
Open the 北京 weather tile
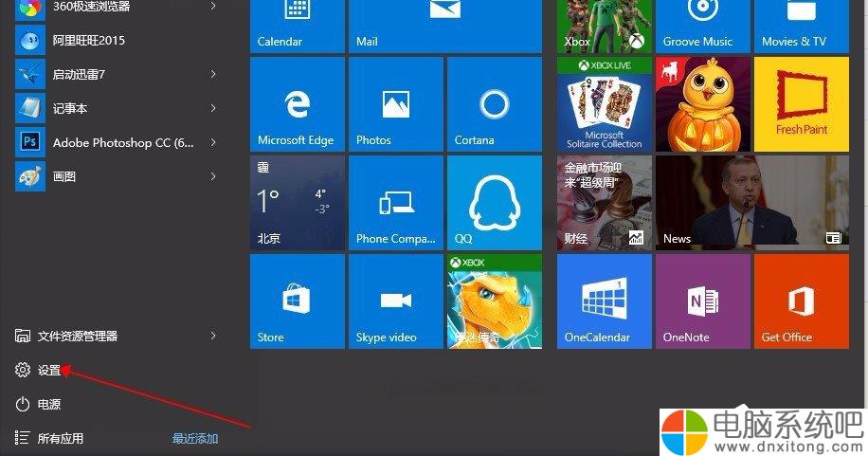click(x=298, y=203)
